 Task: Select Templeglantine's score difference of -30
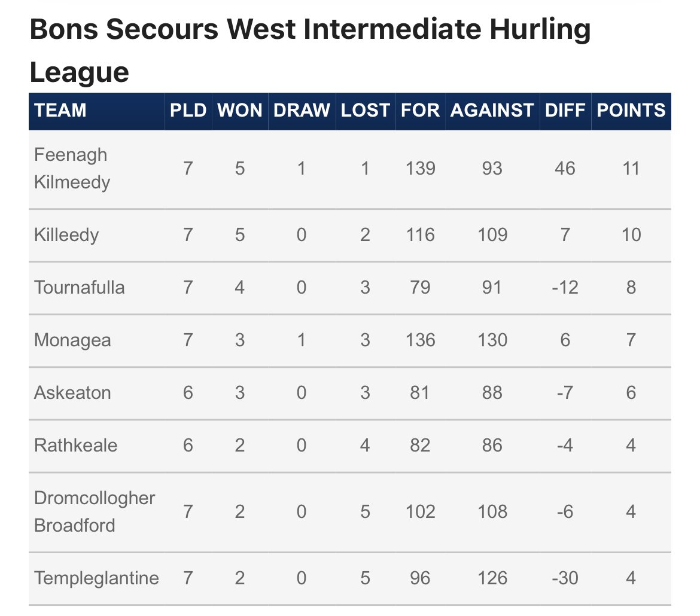pyautogui.click(x=565, y=578)
